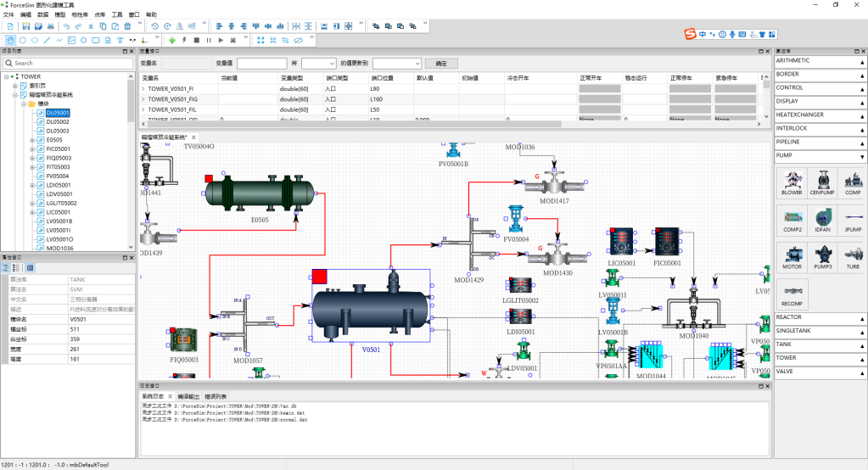This screenshot has height=470, width=868.
Task: Select the BLOWER component in PUMP library
Action: click(x=792, y=182)
